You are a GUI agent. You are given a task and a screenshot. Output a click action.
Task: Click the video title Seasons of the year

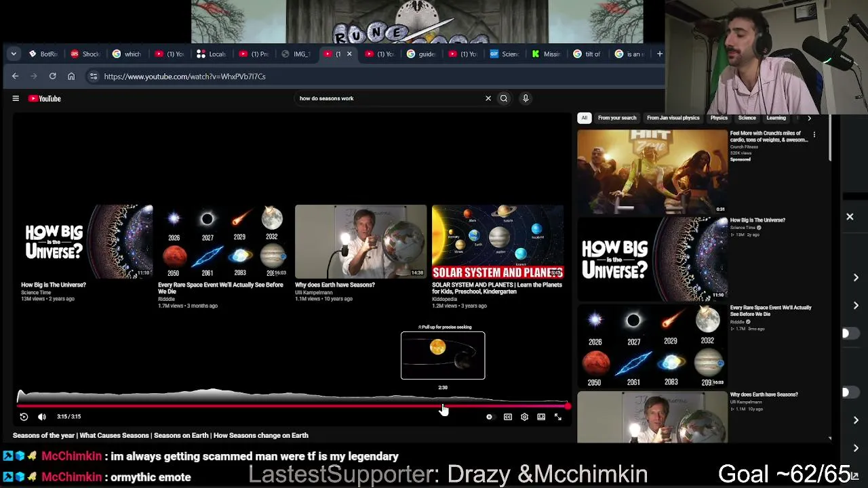click(x=161, y=436)
